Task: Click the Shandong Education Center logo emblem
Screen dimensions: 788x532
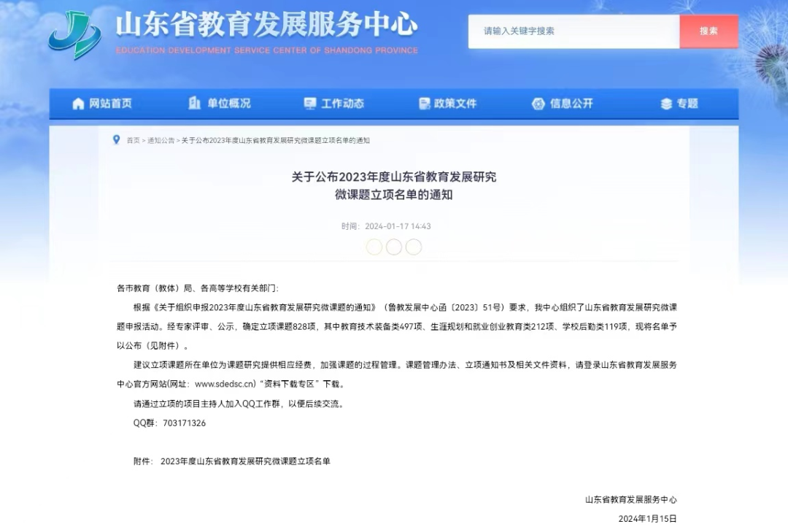Action: (74, 35)
